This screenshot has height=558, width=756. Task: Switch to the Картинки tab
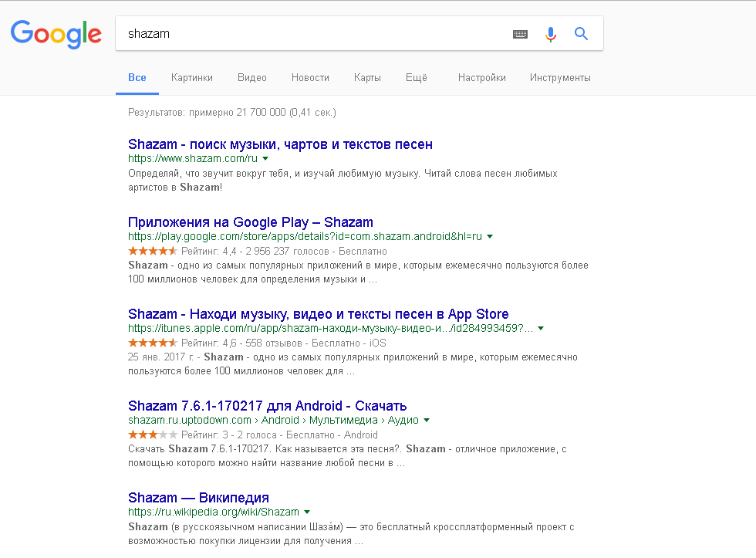pyautogui.click(x=192, y=78)
